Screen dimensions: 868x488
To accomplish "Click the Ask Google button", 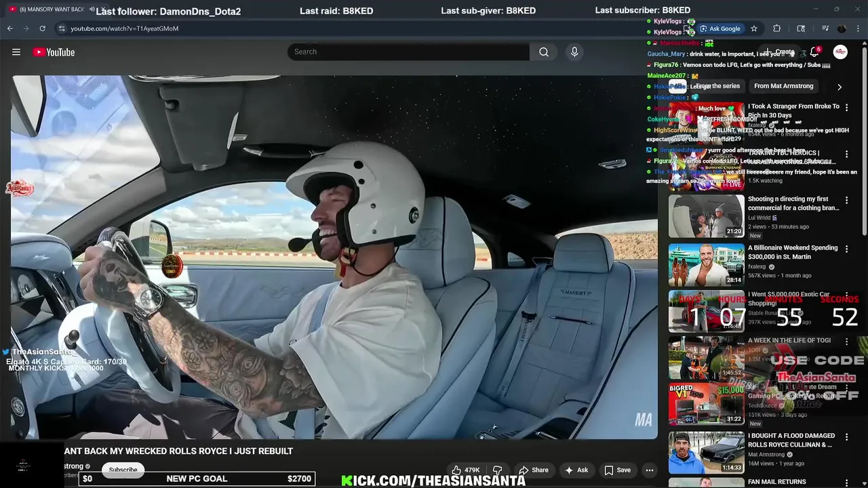I will pos(720,28).
